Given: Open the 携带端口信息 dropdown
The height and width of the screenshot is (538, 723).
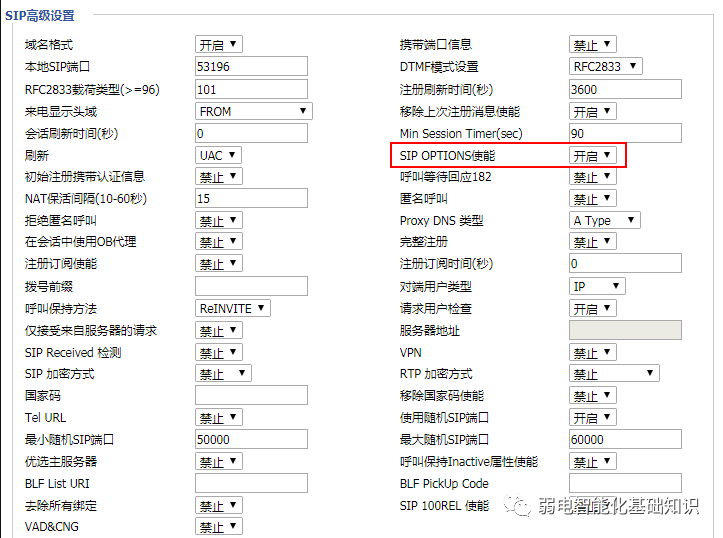Looking at the screenshot, I should 593,45.
